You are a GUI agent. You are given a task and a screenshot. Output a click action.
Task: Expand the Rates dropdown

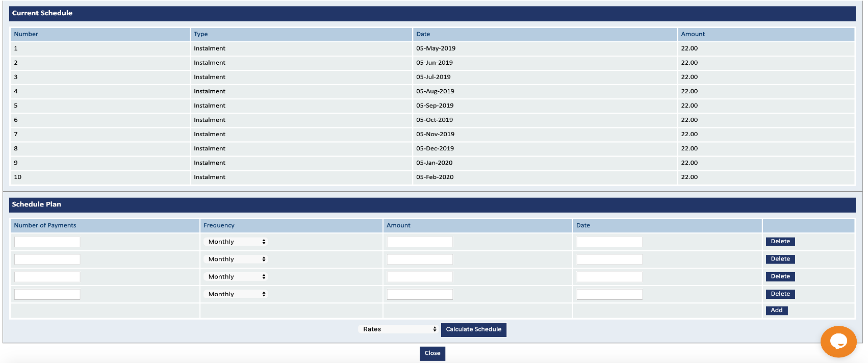398,329
